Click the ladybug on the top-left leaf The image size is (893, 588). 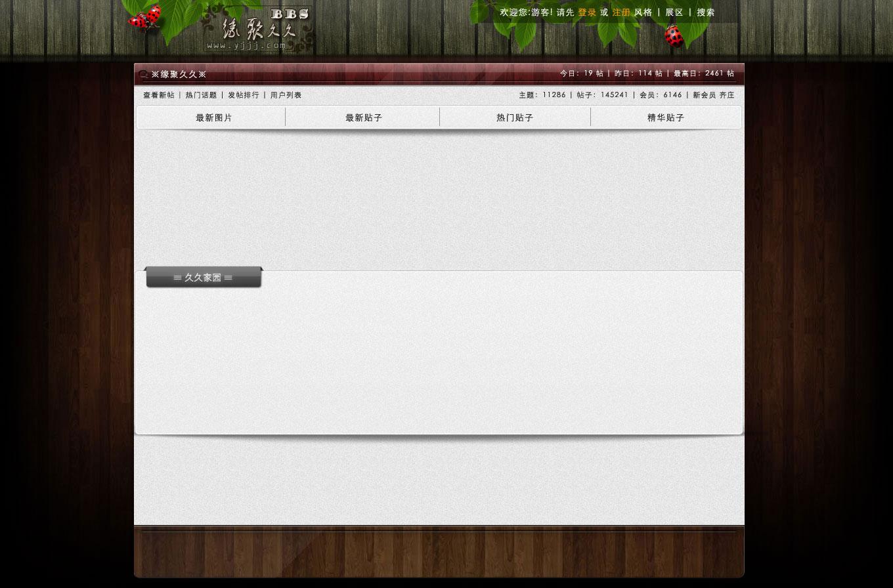pos(145,18)
